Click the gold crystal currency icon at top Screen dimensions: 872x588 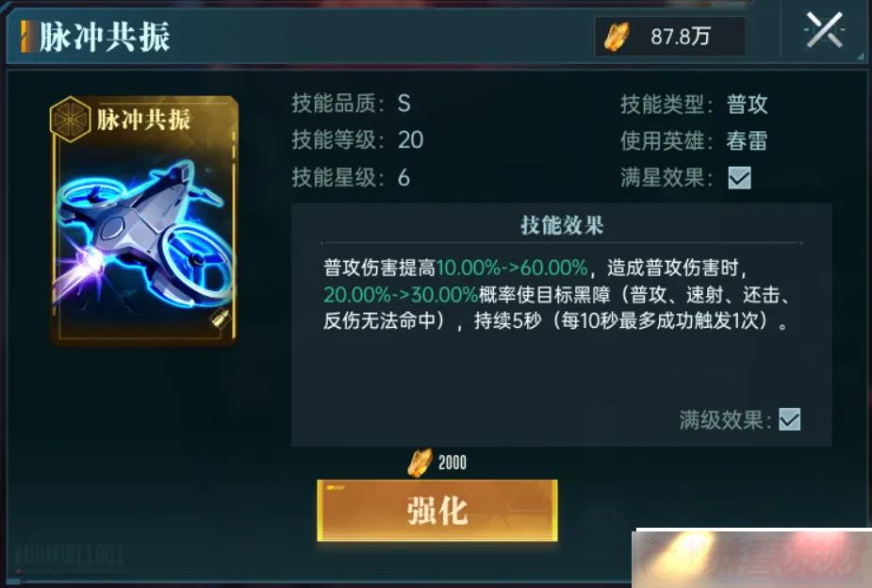617,38
